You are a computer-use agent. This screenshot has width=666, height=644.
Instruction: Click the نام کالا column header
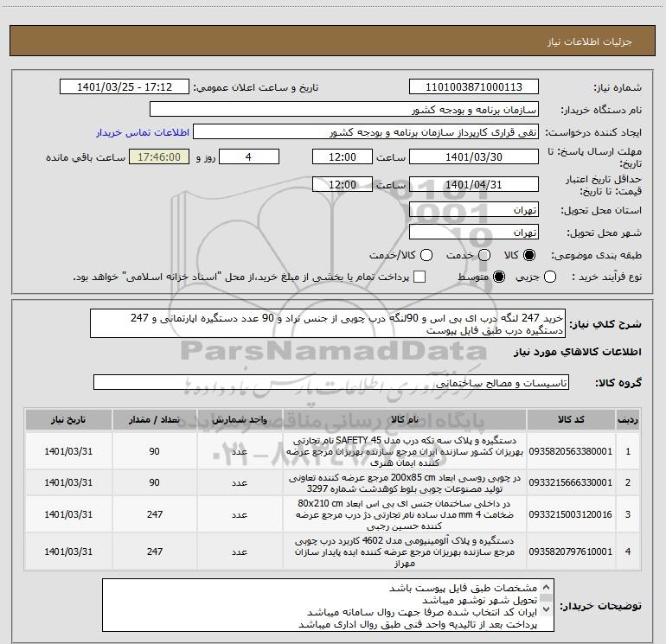coord(405,420)
